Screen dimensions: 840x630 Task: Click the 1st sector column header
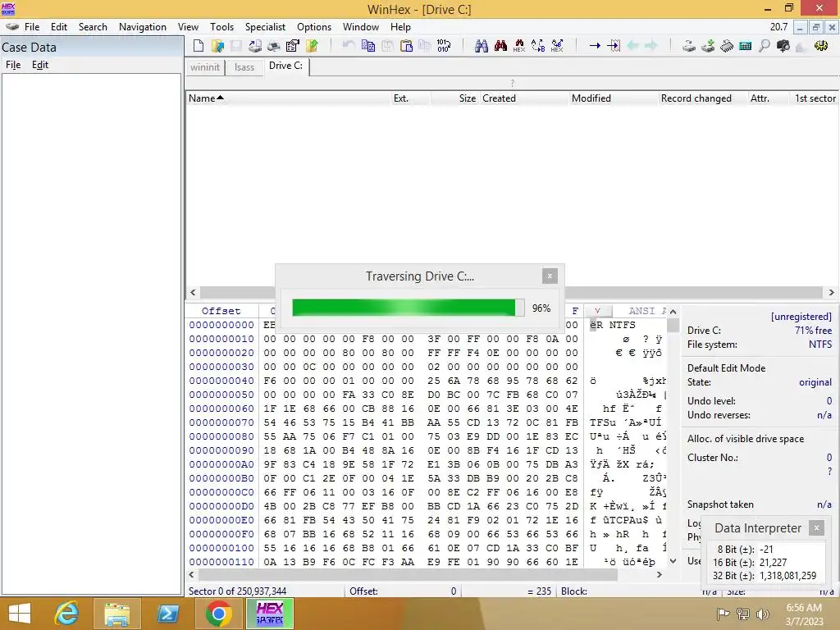tap(815, 98)
